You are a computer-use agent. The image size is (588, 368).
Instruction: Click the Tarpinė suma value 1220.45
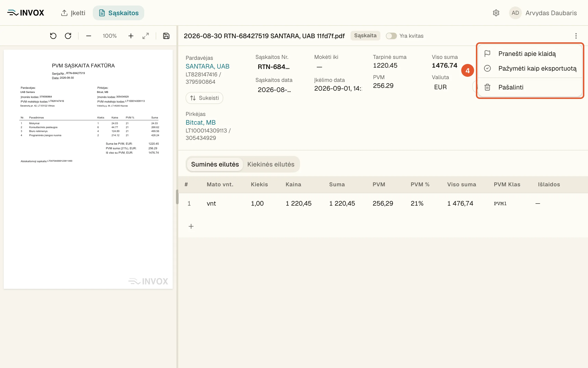pos(385,66)
